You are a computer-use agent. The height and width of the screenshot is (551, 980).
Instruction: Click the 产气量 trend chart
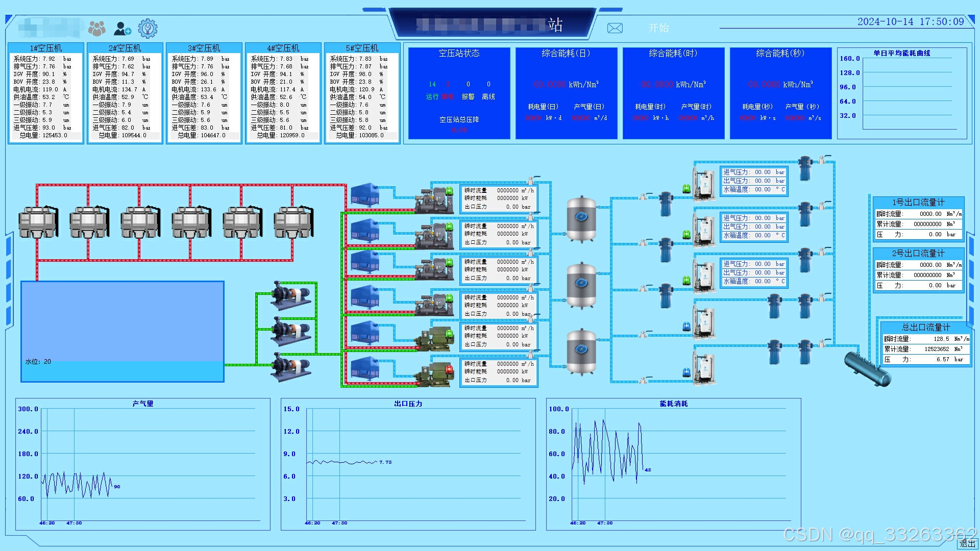[x=143, y=463]
